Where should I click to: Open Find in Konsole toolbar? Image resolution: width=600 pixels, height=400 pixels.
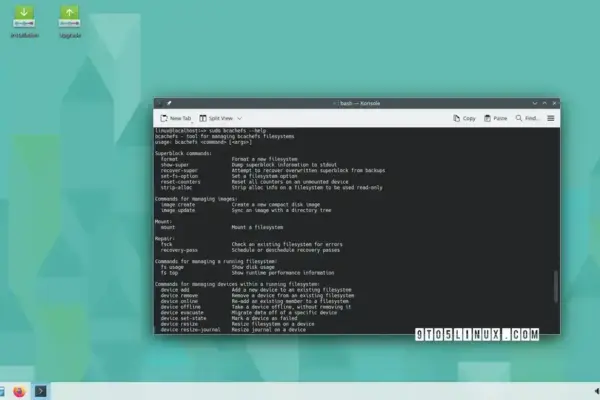pyautogui.click(x=527, y=118)
